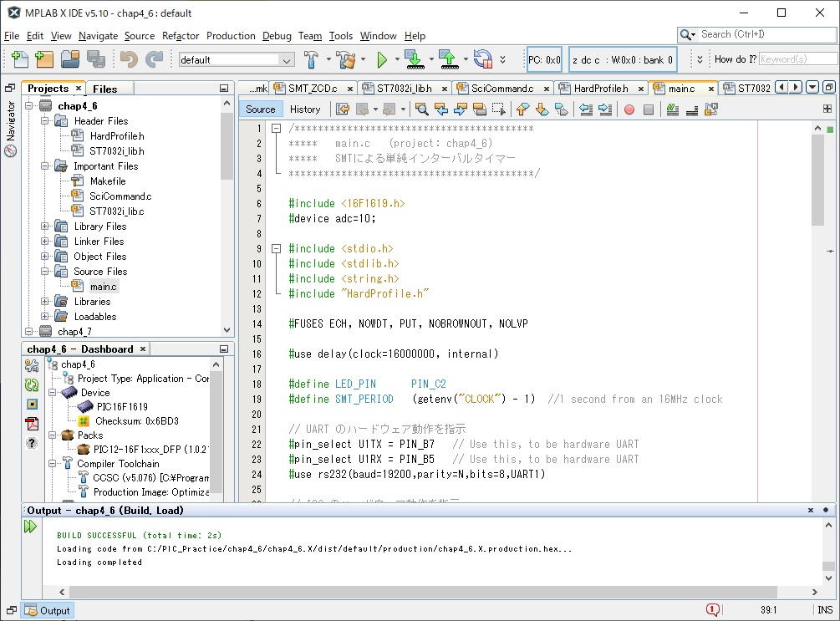Click the Clean and Build icon

[345, 59]
